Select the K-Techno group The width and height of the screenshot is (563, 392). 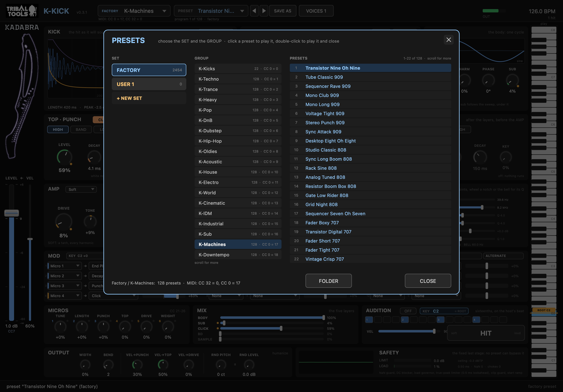tap(238, 79)
